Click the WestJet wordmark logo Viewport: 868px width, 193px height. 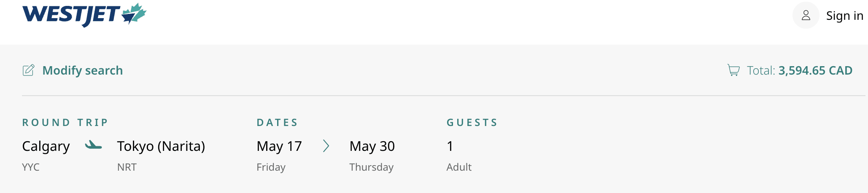tap(71, 15)
